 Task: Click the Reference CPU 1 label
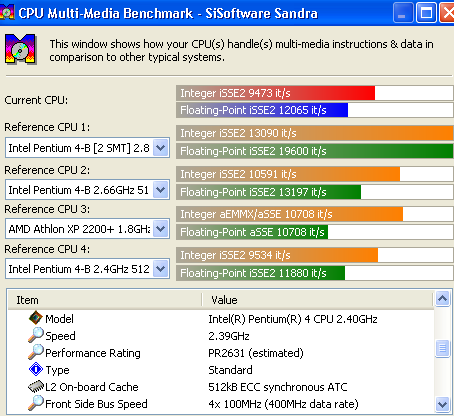click(x=47, y=127)
